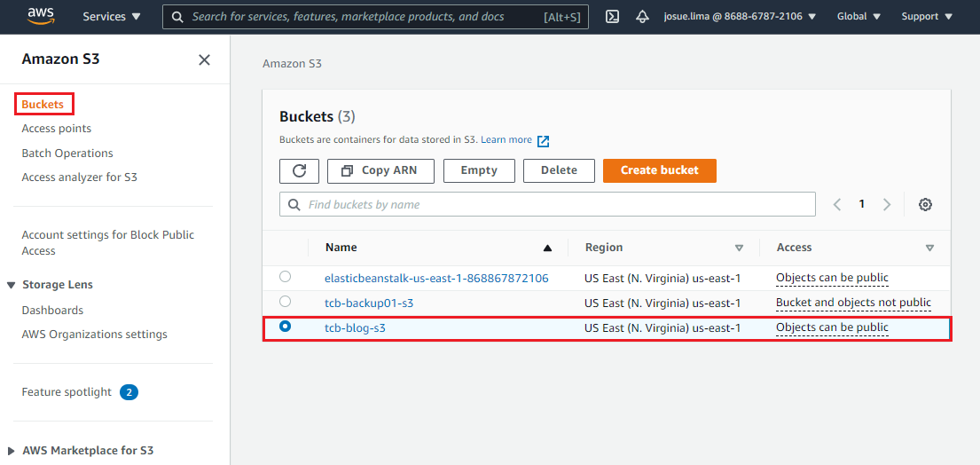Click the Create bucket button
The width and height of the screenshot is (980, 465).
[659, 170]
